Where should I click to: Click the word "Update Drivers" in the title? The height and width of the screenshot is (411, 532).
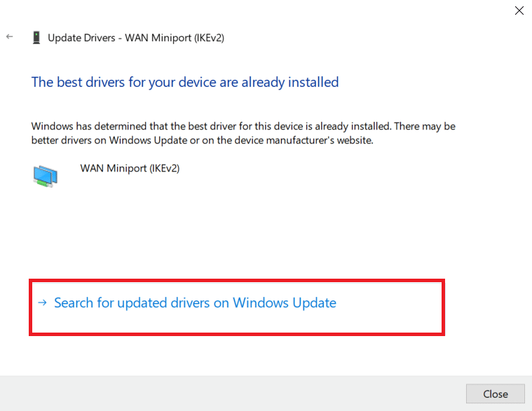point(80,38)
